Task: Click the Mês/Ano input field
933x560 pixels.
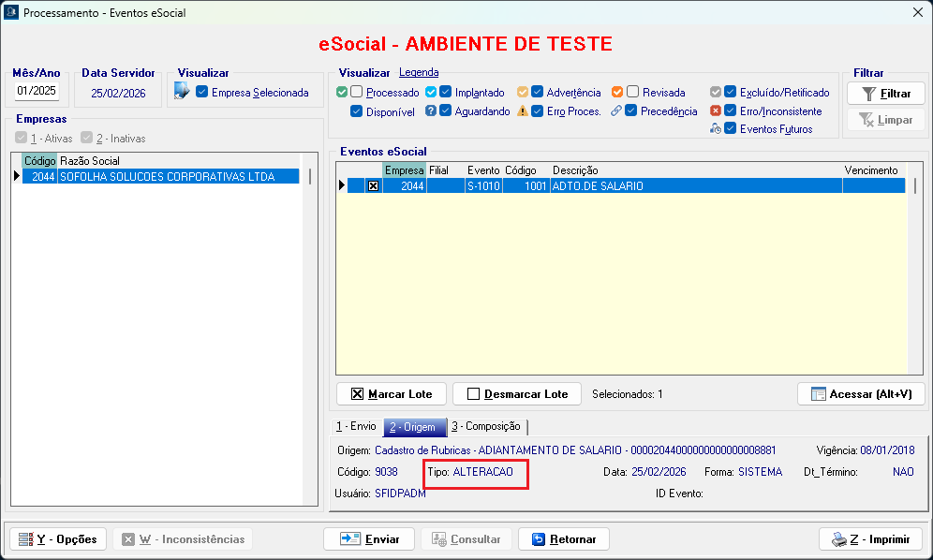Action: (37, 91)
